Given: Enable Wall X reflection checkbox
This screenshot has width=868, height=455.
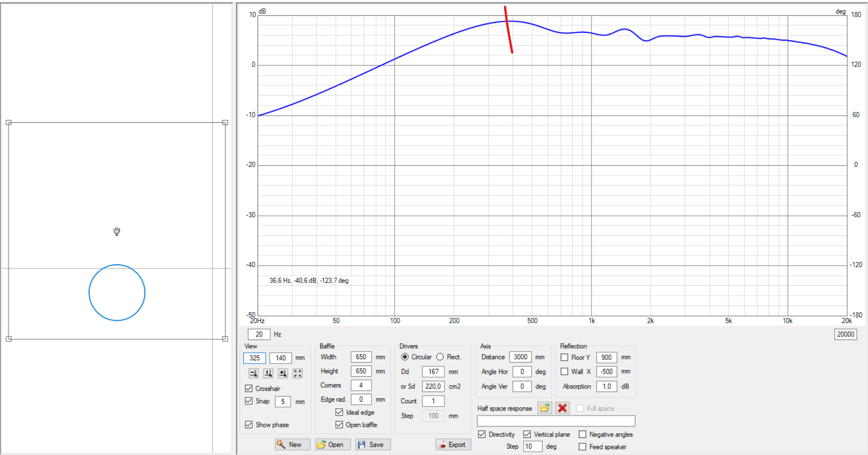Looking at the screenshot, I should click(564, 372).
